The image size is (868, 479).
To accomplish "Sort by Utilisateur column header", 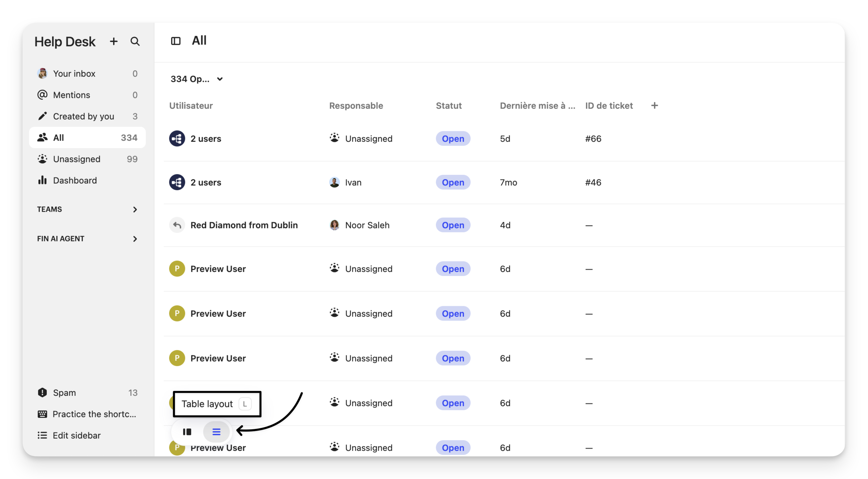I will tap(191, 105).
